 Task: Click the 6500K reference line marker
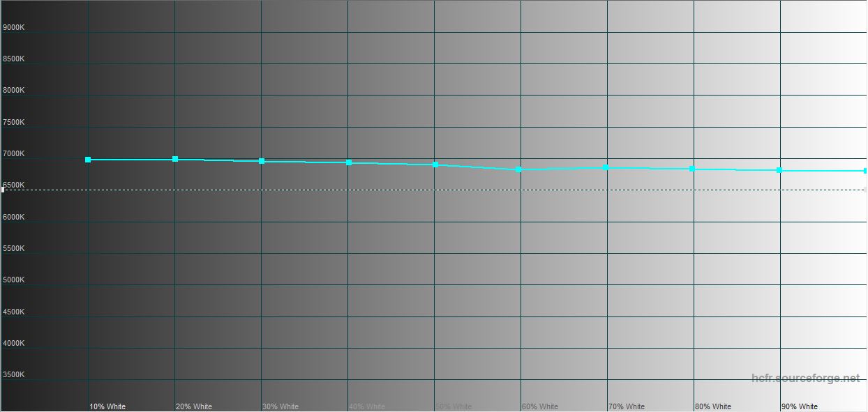(3, 190)
